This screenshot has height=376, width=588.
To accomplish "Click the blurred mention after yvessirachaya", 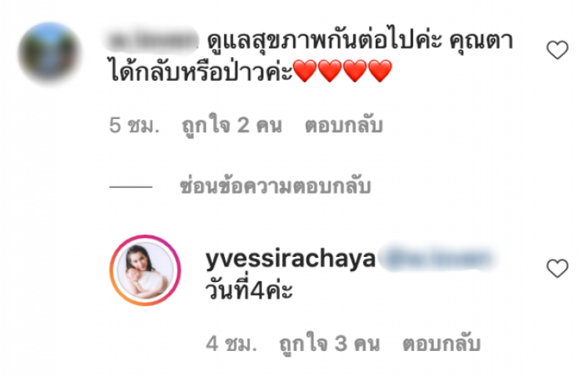I will (x=438, y=258).
